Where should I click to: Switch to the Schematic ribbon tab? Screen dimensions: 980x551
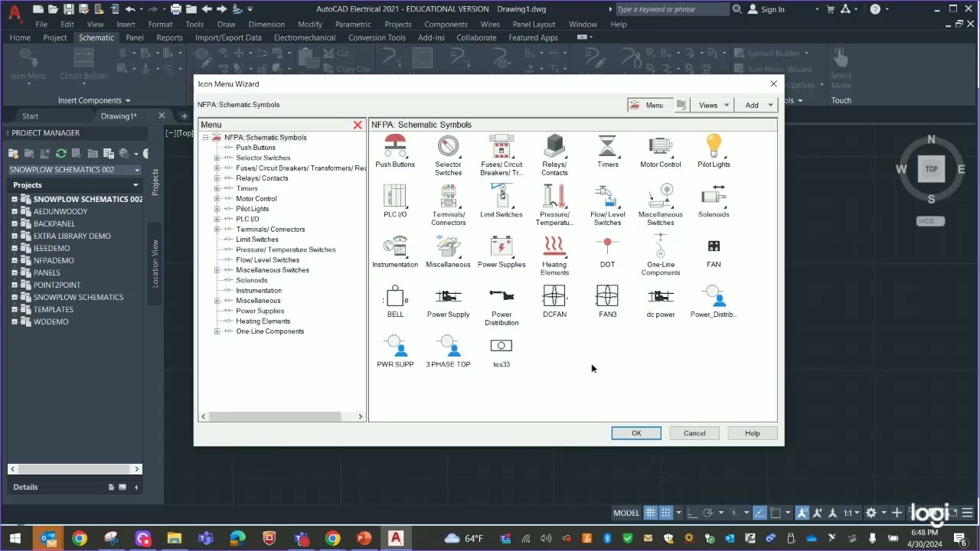coord(96,37)
